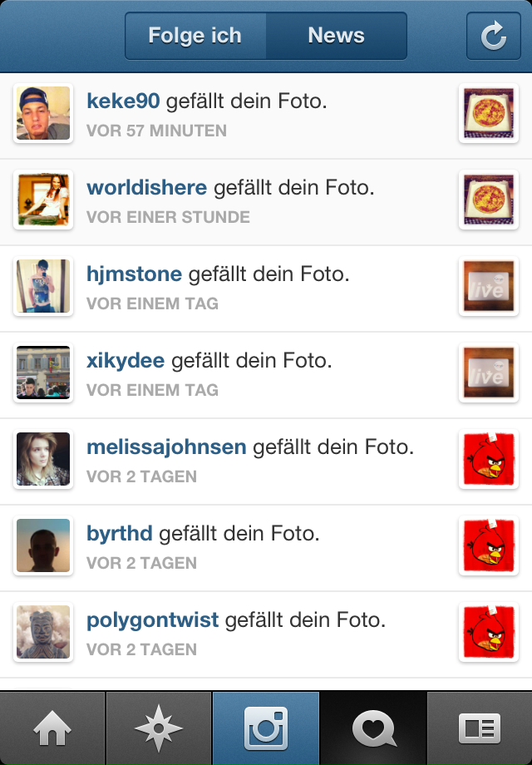This screenshot has width=532, height=765.
Task: Tap the camera icon to take photo
Action: [266, 728]
